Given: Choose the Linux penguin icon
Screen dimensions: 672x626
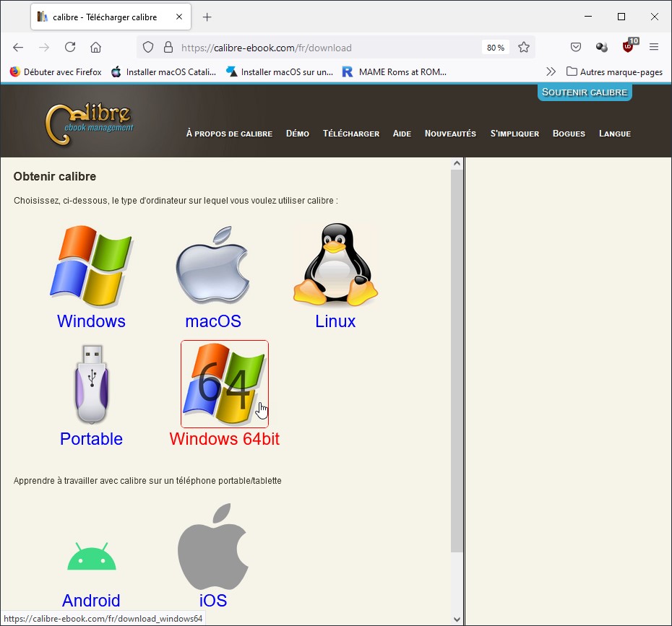Looking at the screenshot, I should click(x=335, y=266).
